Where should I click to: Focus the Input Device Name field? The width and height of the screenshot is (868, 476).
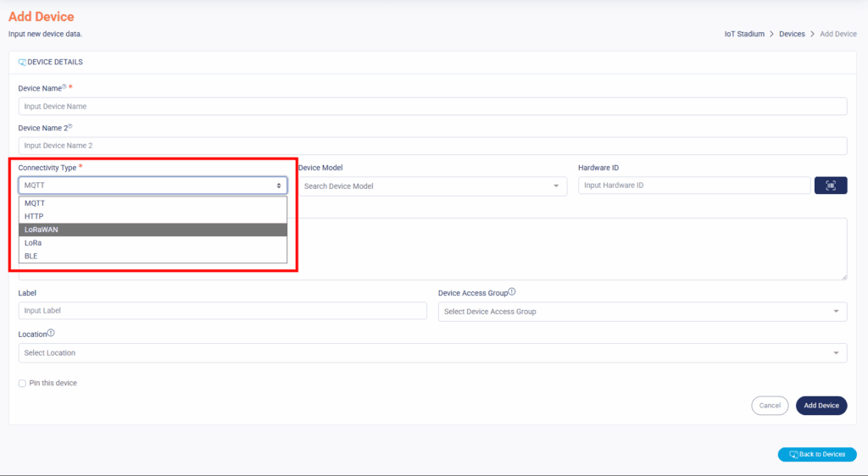[432, 107]
